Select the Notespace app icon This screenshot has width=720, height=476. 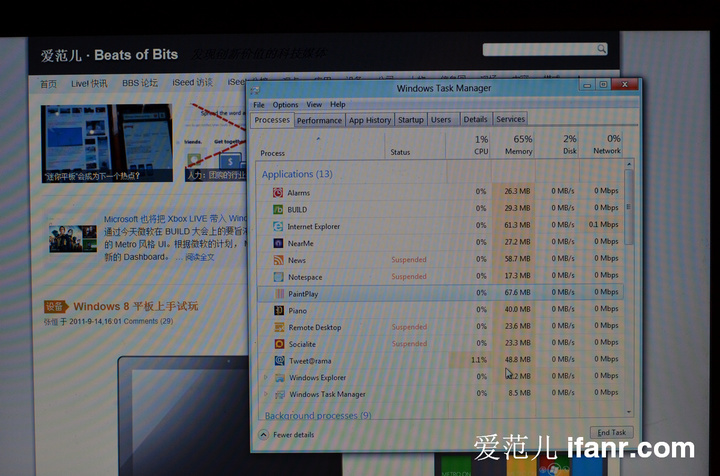pyautogui.click(x=278, y=277)
